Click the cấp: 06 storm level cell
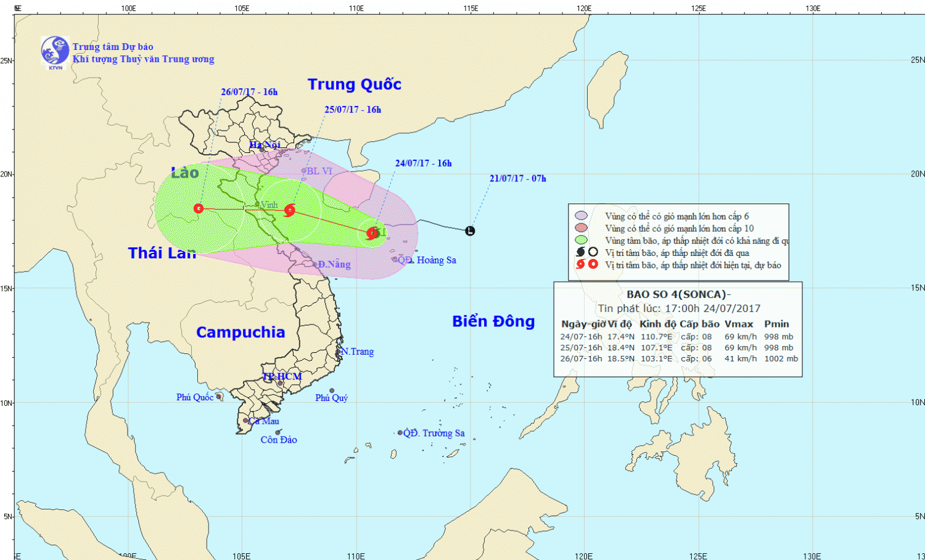This screenshot has width=925, height=560. (x=696, y=359)
